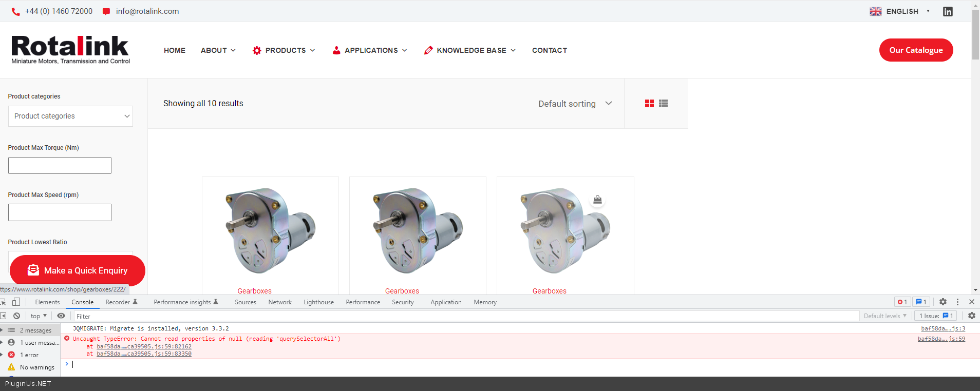The image size is (980, 391).
Task: Expand the ENGLISH language selector
Action: tap(900, 11)
